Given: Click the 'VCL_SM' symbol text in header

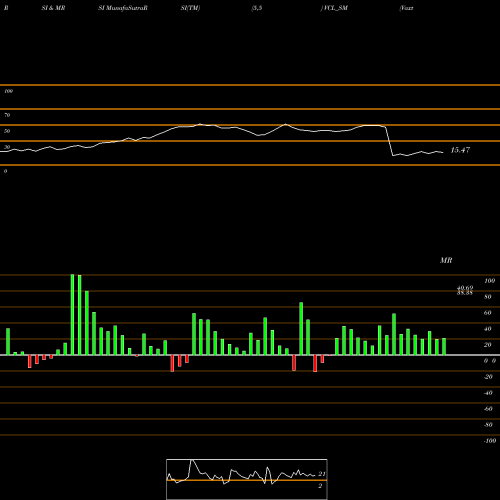Looking at the screenshot, I should (x=336, y=8).
